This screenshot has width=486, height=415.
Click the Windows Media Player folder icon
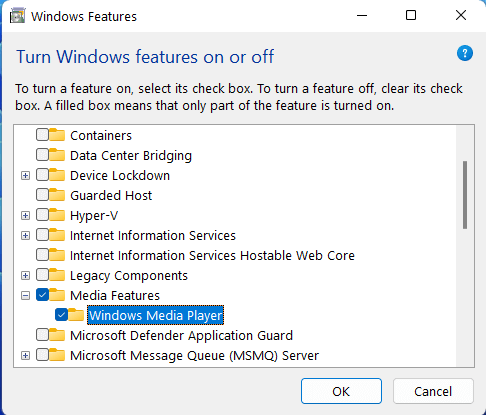click(76, 315)
